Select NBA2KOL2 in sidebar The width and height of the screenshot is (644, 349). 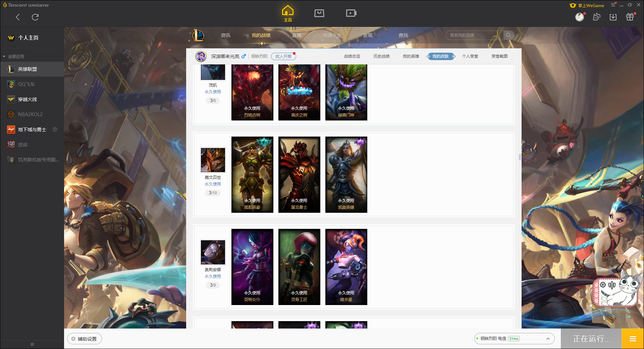click(x=32, y=114)
